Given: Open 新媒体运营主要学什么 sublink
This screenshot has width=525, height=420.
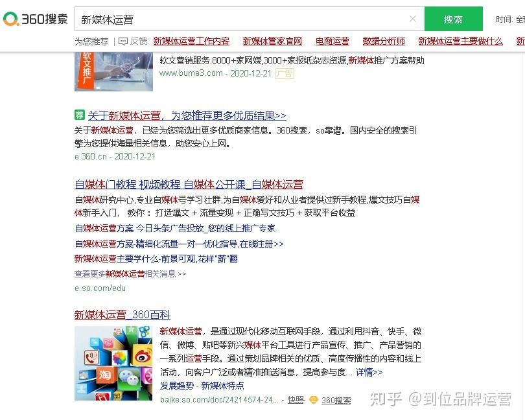Looking at the screenshot, I should 156,259.
